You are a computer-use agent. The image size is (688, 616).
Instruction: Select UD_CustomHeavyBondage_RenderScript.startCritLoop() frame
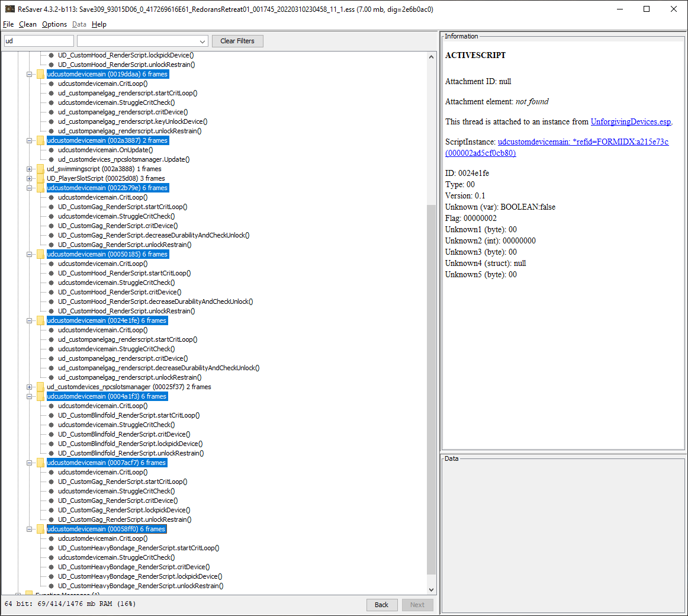(x=139, y=548)
